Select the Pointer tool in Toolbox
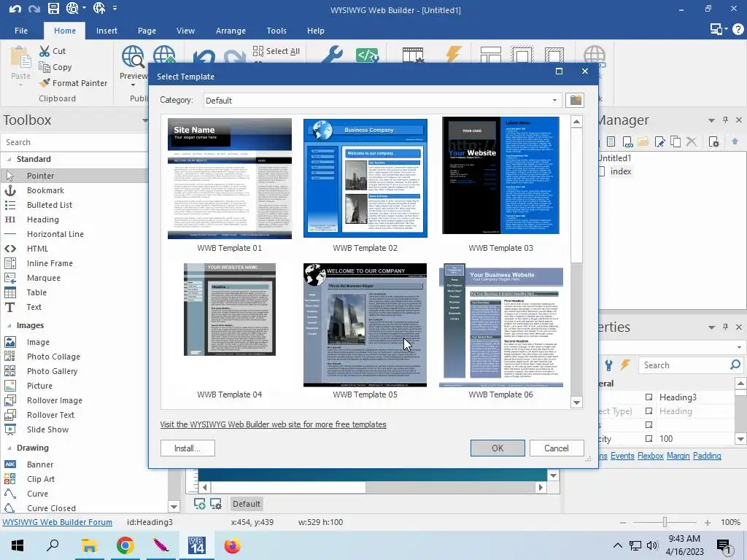Screen dimensions: 747x560 tap(40, 176)
